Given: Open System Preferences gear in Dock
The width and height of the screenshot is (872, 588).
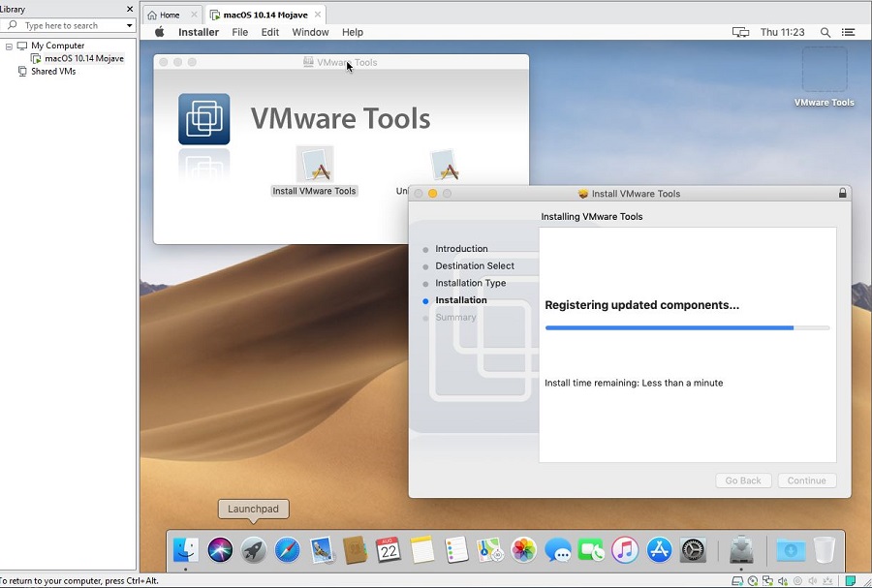Looking at the screenshot, I should coord(693,550).
